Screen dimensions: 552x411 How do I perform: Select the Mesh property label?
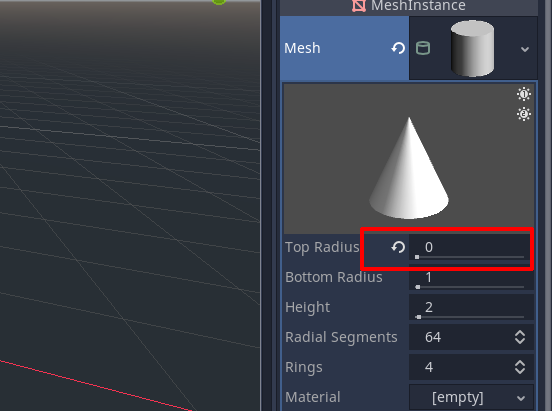(x=302, y=48)
